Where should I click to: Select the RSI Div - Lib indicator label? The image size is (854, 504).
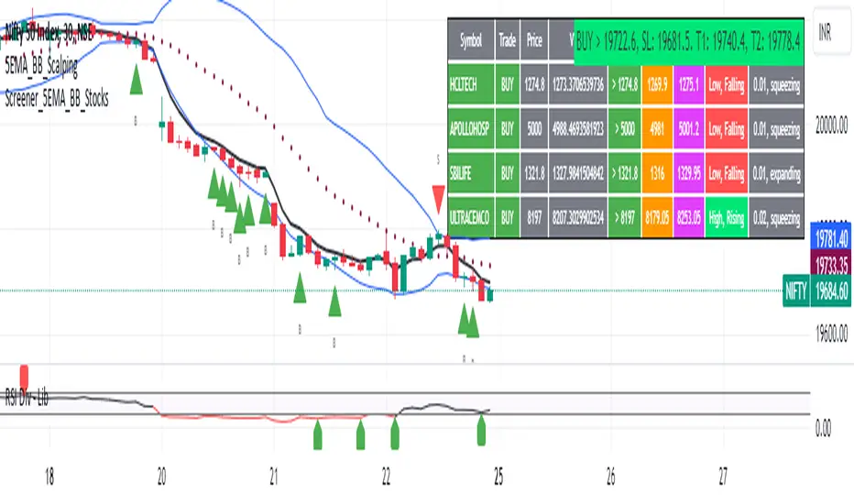(x=27, y=398)
